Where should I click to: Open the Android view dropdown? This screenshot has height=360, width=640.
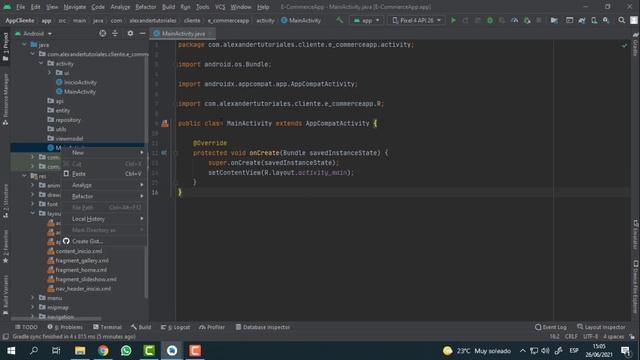(x=34, y=33)
